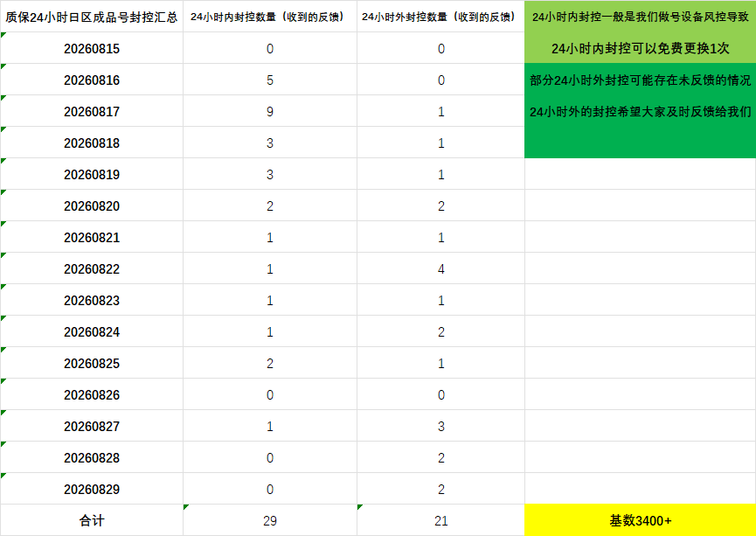Select the date cell 20260821
The width and height of the screenshot is (756, 536).
click(x=92, y=237)
